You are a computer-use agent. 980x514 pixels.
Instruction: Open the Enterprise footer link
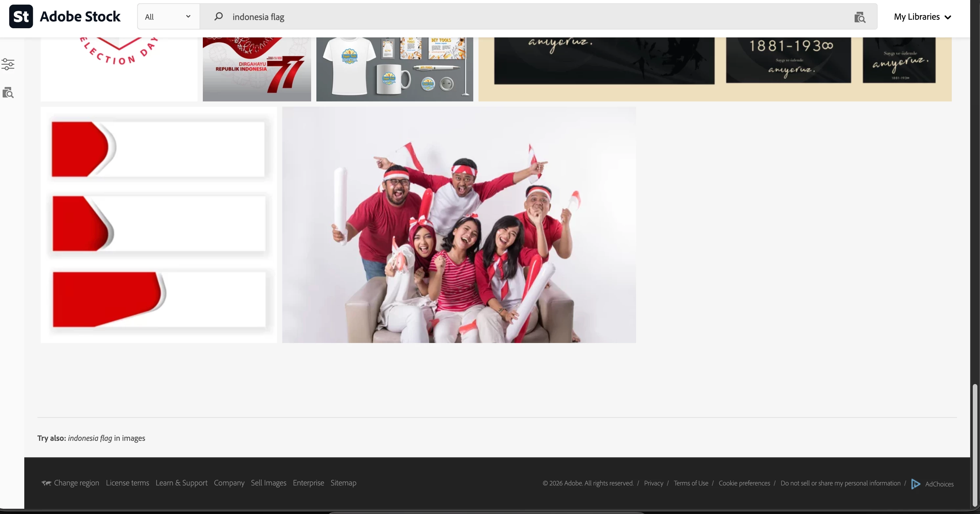tap(308, 483)
